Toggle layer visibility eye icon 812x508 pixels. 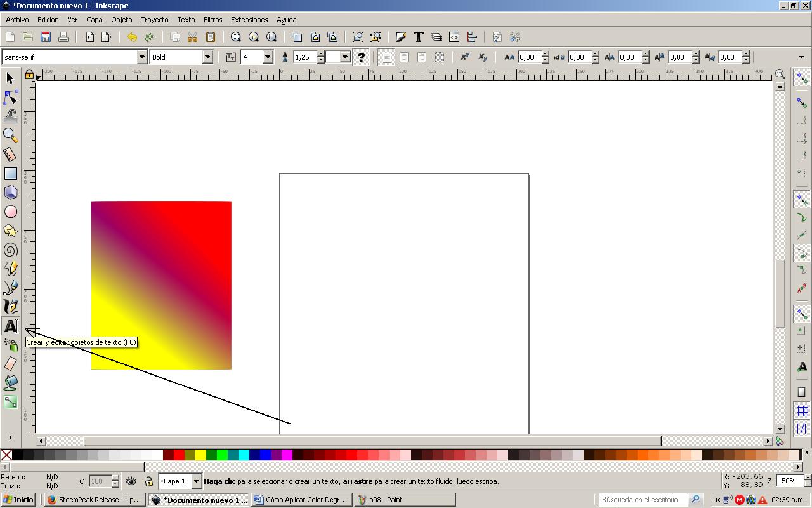tap(131, 481)
